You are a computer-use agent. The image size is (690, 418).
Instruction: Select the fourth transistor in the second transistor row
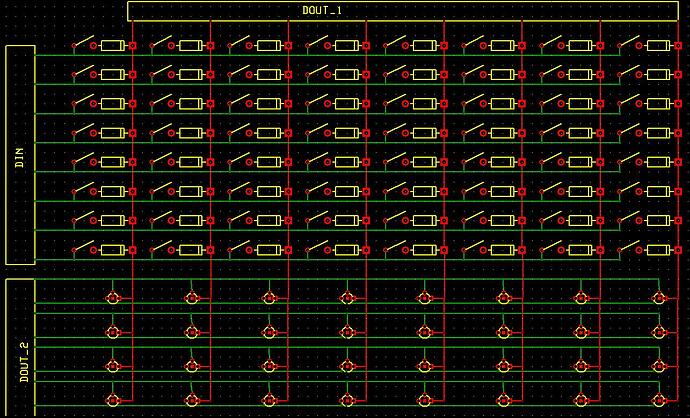coord(347,331)
